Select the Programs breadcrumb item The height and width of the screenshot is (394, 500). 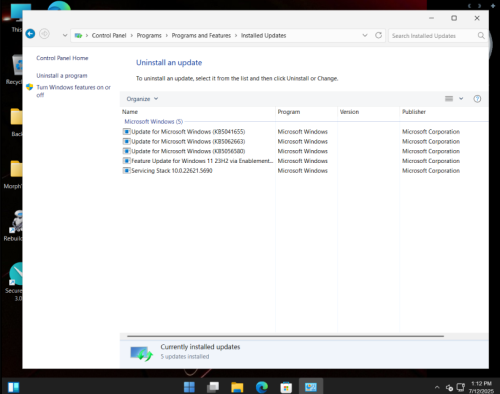point(149,35)
